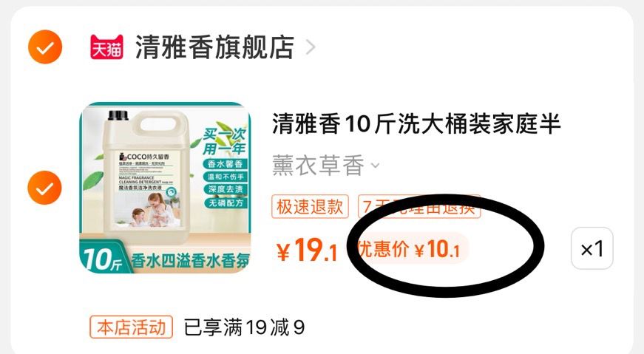Click the Tmall 天猫 logo icon

pos(106,47)
